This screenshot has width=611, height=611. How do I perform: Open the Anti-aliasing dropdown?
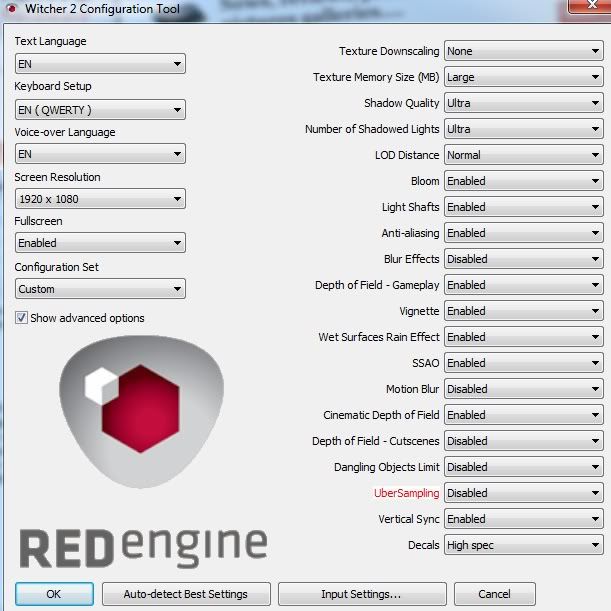tap(524, 233)
